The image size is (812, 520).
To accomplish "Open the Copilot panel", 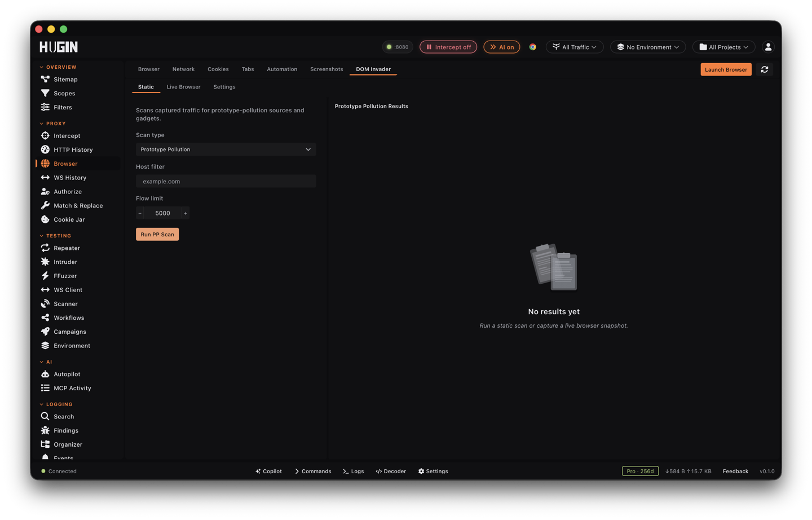I will click(x=268, y=471).
